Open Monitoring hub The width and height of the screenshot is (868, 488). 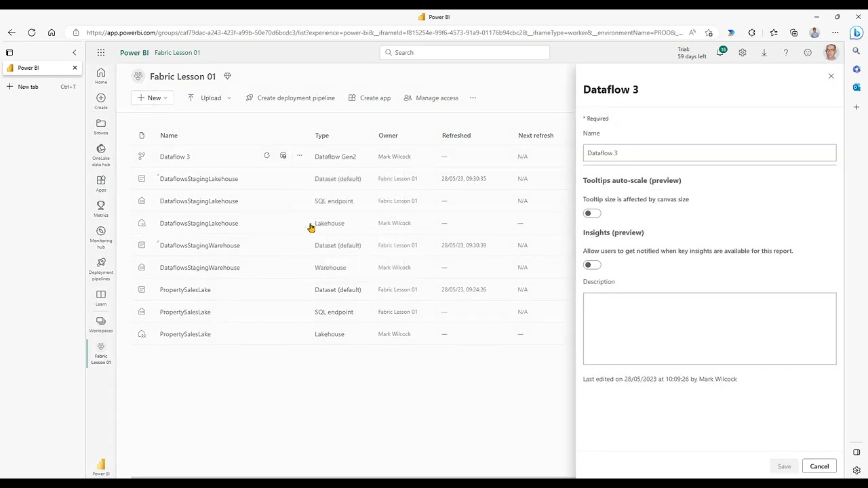(101, 238)
